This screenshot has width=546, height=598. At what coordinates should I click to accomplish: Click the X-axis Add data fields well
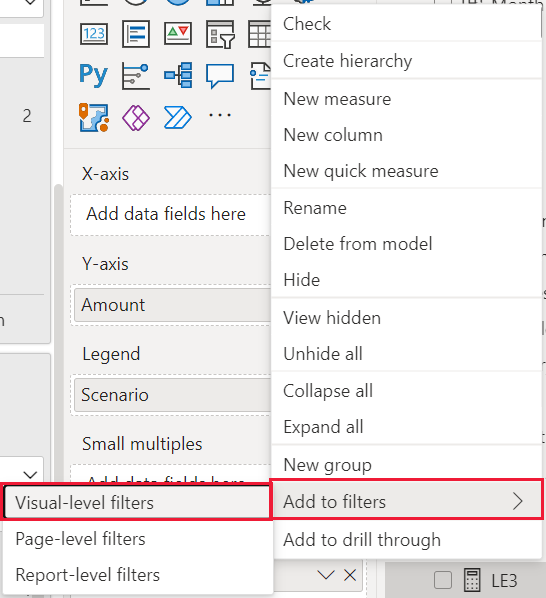pyautogui.click(x=171, y=214)
